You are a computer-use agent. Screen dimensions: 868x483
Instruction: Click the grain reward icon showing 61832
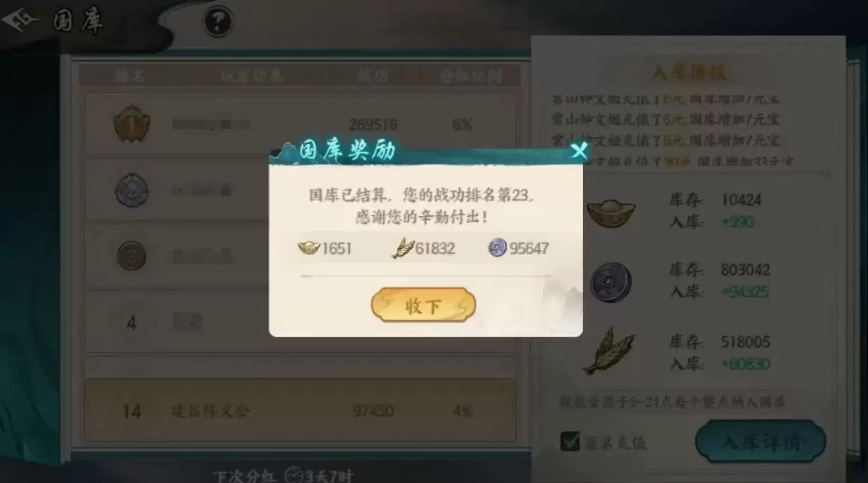pos(403,248)
